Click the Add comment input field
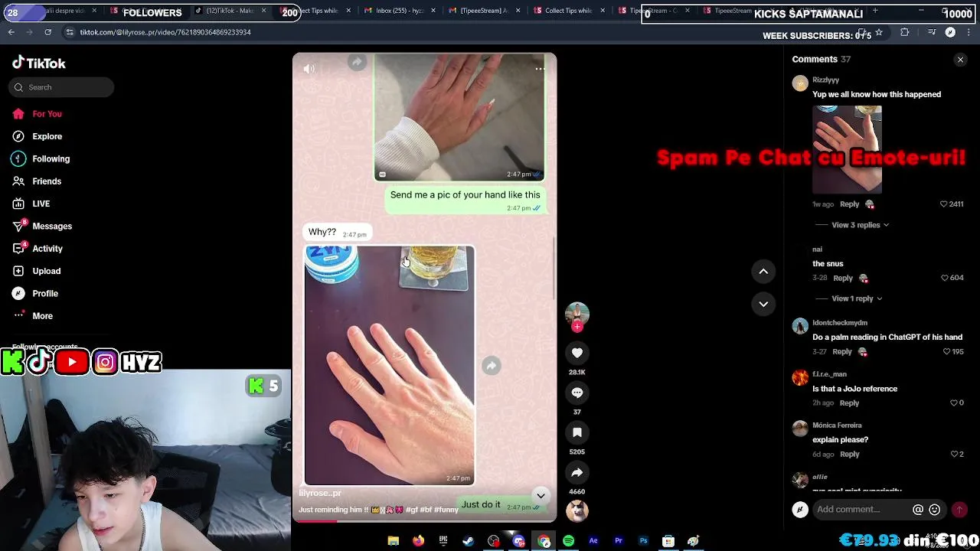The width and height of the screenshot is (980, 551). tap(861, 510)
